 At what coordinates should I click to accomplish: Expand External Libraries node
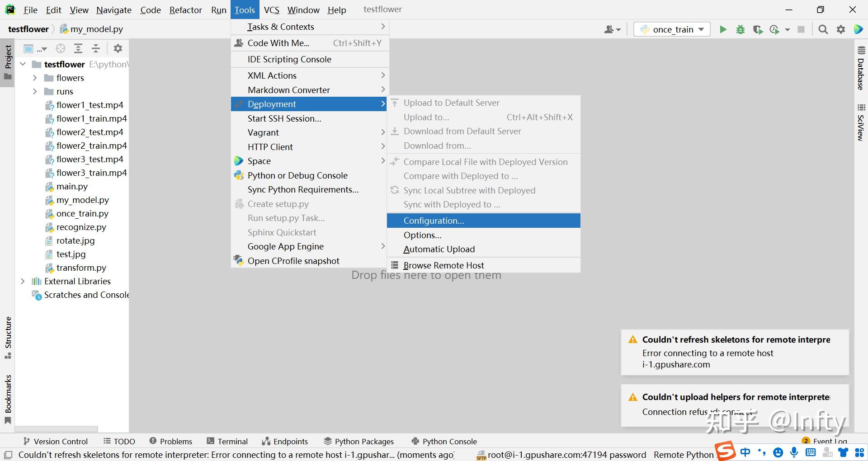coord(23,281)
